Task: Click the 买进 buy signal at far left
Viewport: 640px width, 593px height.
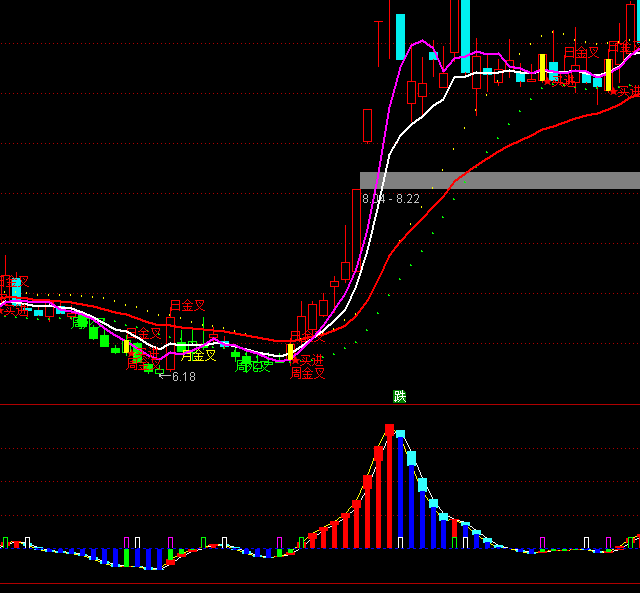Action: point(14,310)
